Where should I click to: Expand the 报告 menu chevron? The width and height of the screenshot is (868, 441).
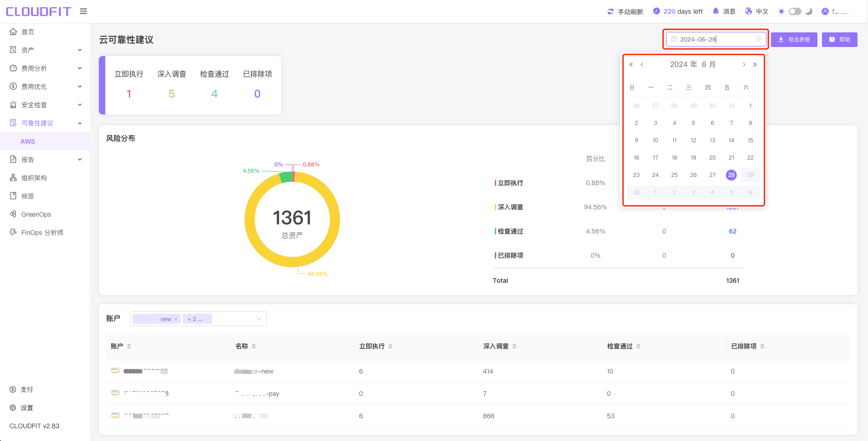click(80, 160)
